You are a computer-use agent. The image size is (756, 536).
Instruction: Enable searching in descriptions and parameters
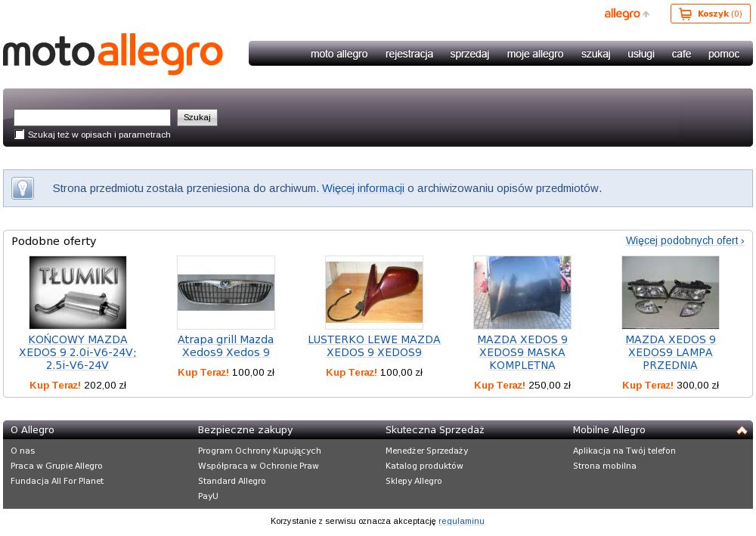coord(20,135)
